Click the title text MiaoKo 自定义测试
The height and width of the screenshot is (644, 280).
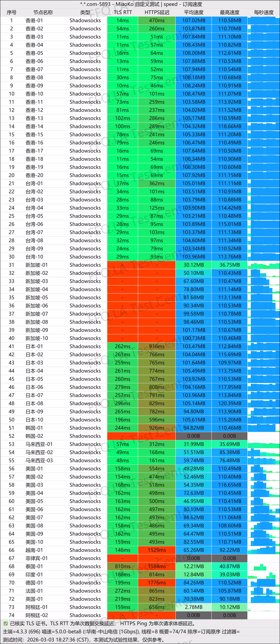[137, 4]
